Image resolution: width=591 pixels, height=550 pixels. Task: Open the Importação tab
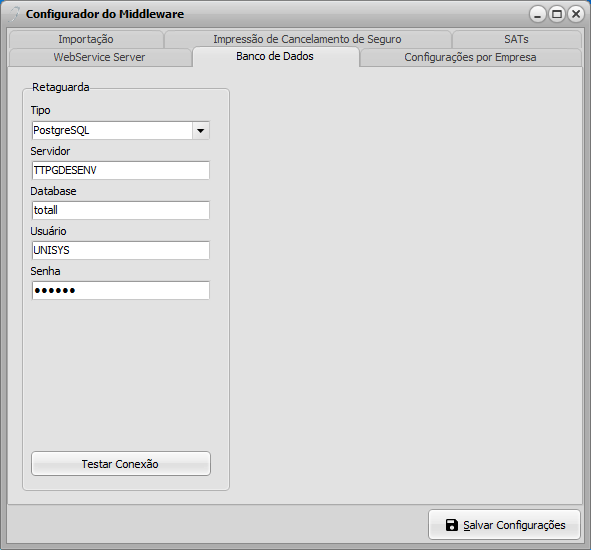coord(86,39)
